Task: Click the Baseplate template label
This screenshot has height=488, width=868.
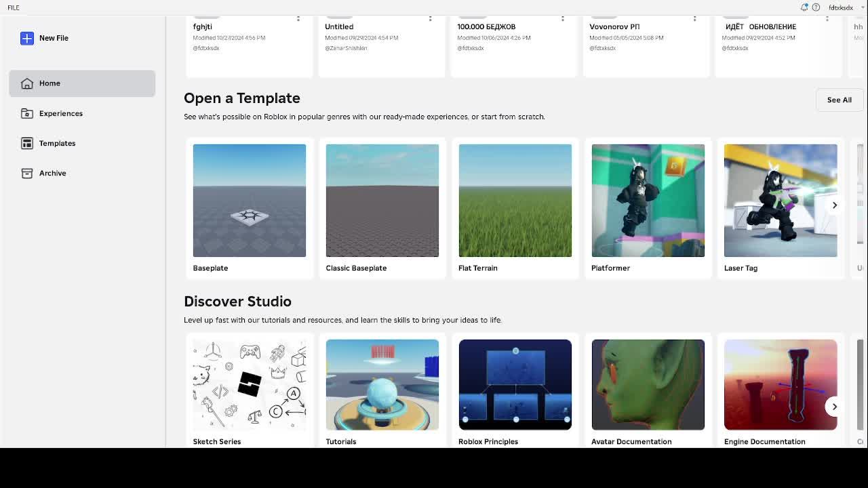Action: 210,268
